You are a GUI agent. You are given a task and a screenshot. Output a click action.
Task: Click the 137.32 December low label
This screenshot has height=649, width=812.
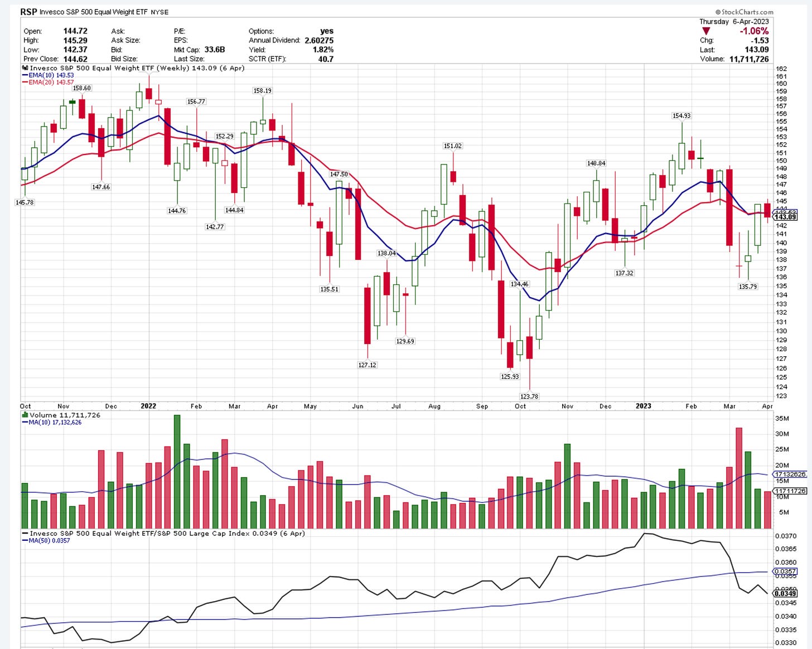625,273
